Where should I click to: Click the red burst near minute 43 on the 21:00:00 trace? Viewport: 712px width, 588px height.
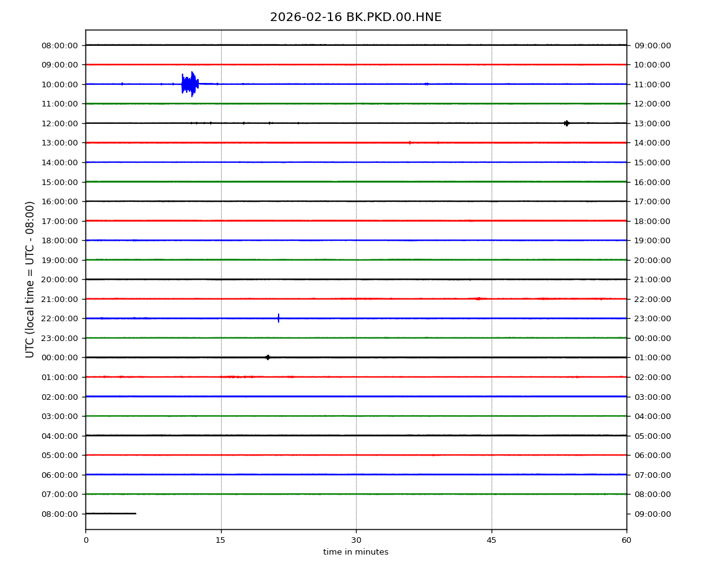(478, 298)
